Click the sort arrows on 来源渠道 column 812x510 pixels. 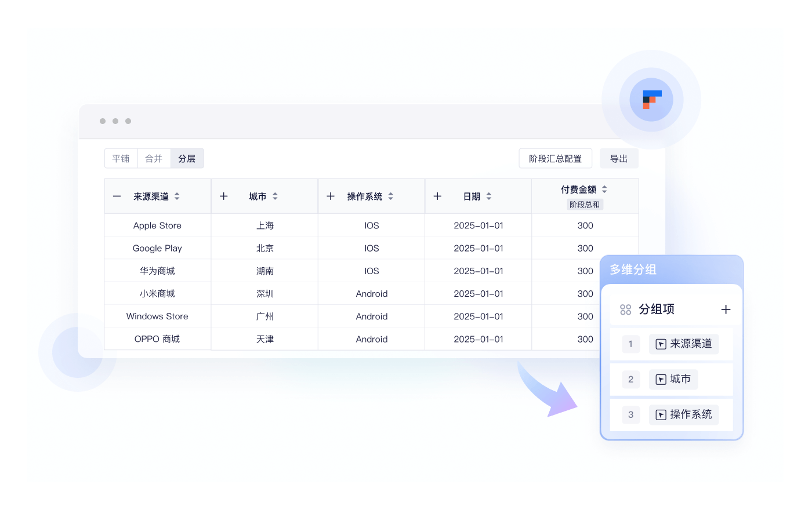tap(177, 196)
